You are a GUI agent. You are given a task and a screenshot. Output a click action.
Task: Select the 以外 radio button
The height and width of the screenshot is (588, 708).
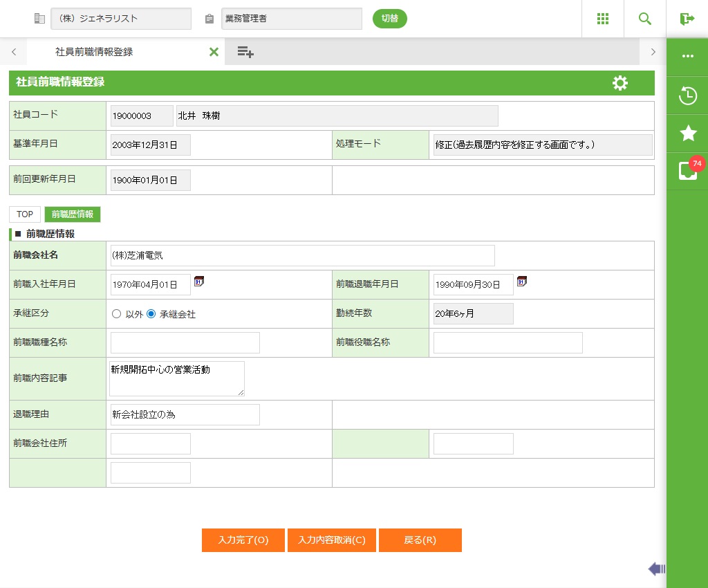tap(116, 314)
